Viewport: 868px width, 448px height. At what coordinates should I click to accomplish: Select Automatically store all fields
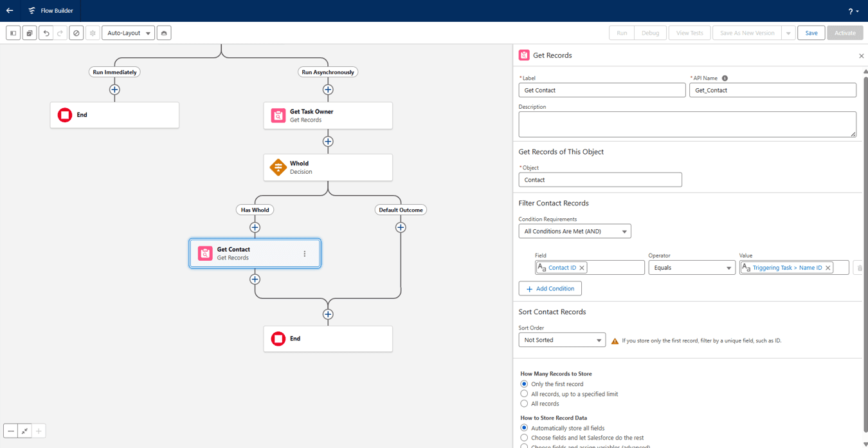point(524,428)
